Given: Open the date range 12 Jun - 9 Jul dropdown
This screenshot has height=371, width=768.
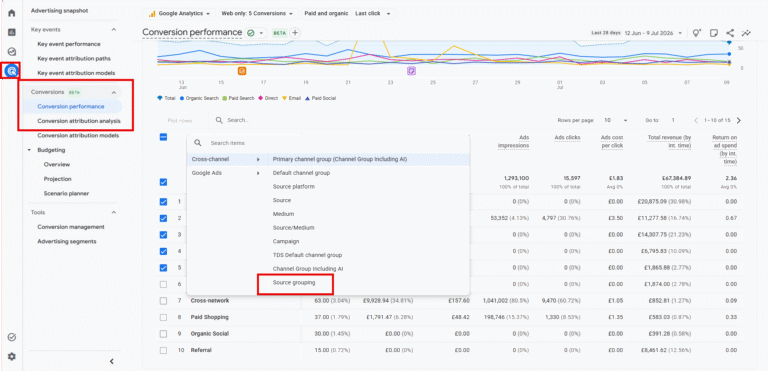Looking at the screenshot, I should click(636, 33).
